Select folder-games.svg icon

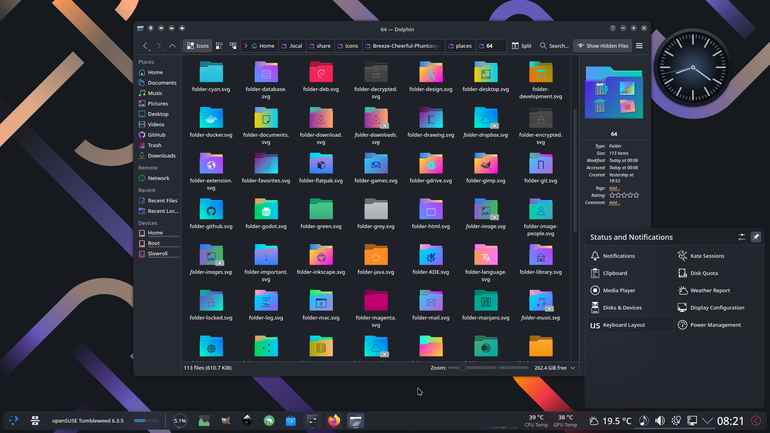tap(376, 164)
